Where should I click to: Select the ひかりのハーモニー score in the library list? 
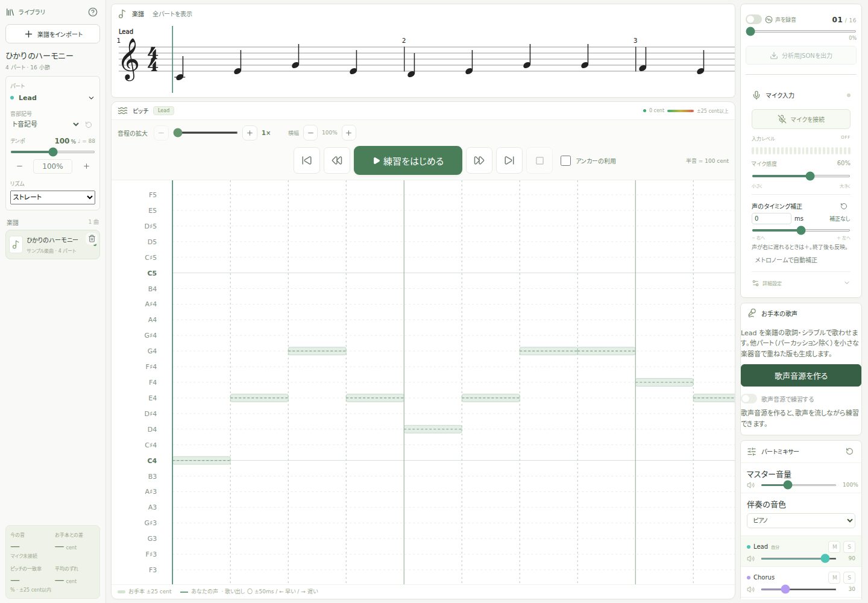[52, 244]
